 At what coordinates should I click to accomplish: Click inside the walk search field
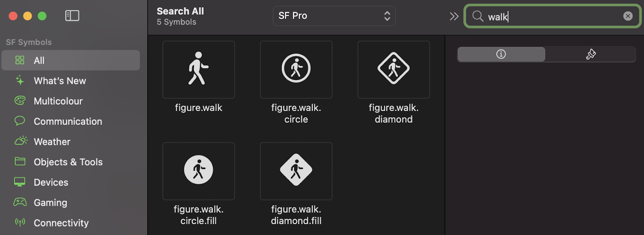click(552, 16)
